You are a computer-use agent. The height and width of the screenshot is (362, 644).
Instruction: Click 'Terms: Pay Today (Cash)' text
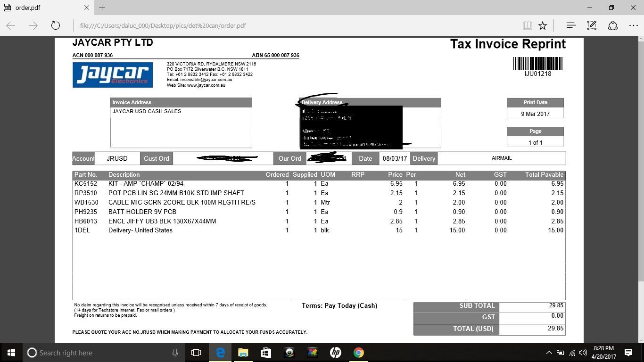339,305
